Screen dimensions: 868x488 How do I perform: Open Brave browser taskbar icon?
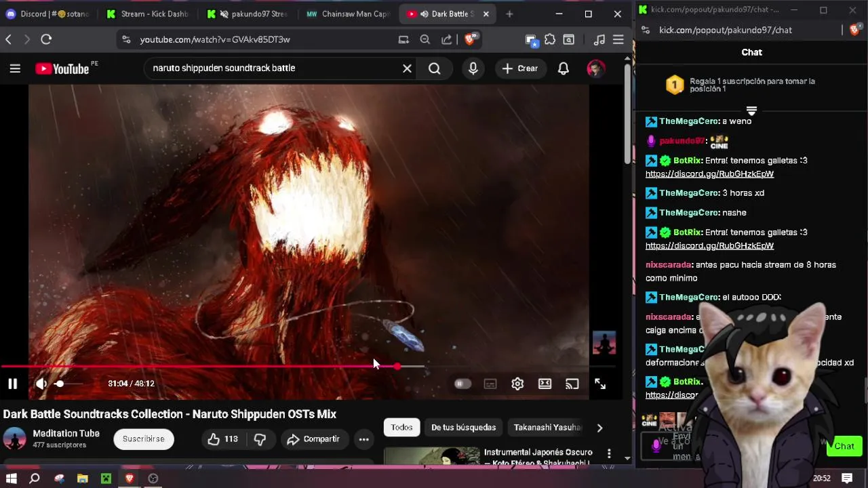pyautogui.click(x=130, y=479)
